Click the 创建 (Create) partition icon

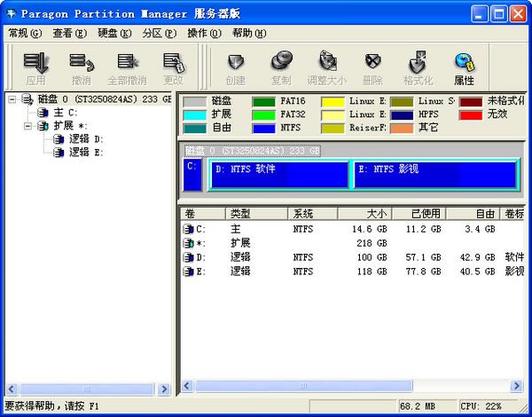[x=235, y=67]
